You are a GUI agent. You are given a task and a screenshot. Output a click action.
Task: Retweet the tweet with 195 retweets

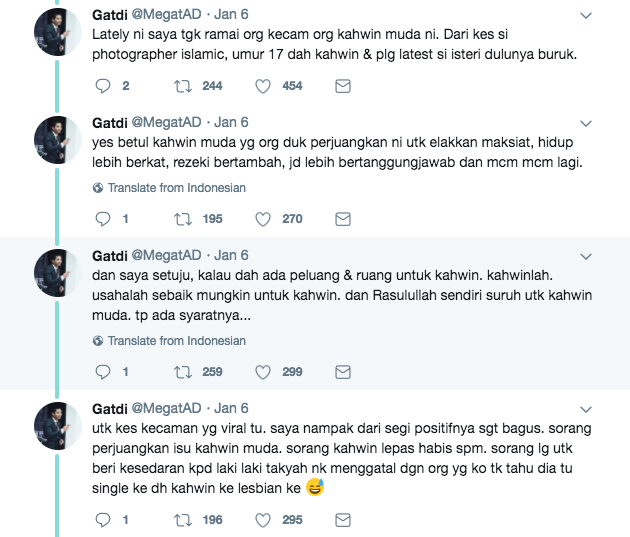point(182,219)
